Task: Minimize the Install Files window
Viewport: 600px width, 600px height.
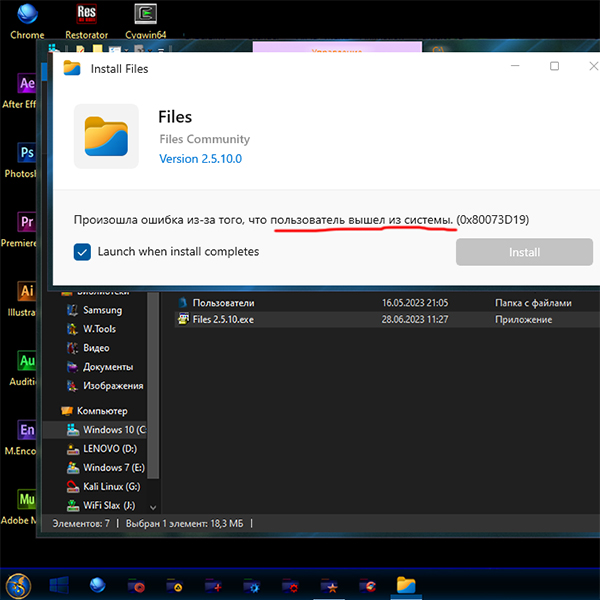Action: click(x=515, y=66)
